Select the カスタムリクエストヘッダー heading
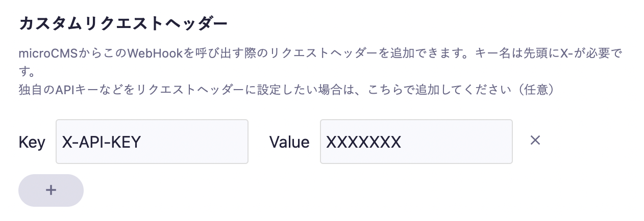The width and height of the screenshot is (644, 221). (123, 23)
